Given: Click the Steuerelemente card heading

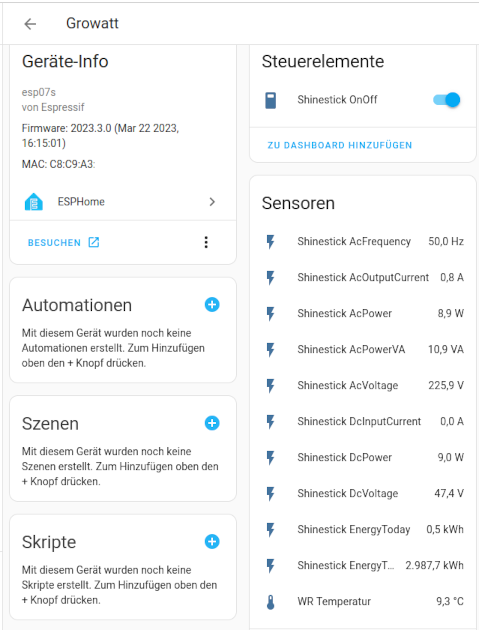Looking at the screenshot, I should [x=323, y=61].
